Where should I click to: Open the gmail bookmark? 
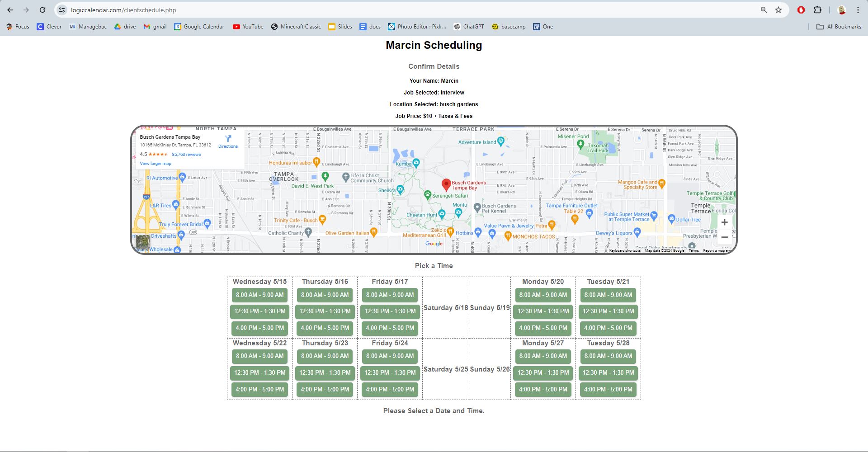tap(155, 27)
